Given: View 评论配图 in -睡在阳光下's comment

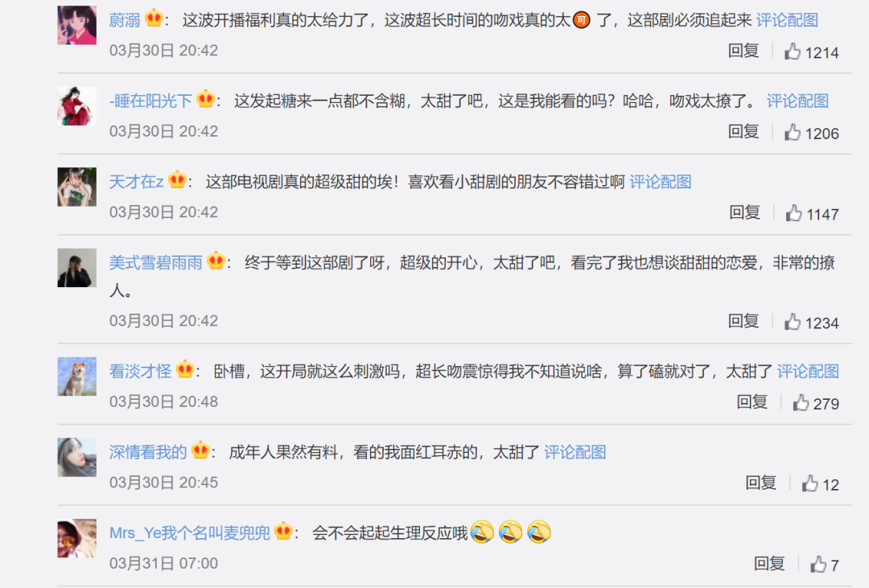Looking at the screenshot, I should (797, 101).
